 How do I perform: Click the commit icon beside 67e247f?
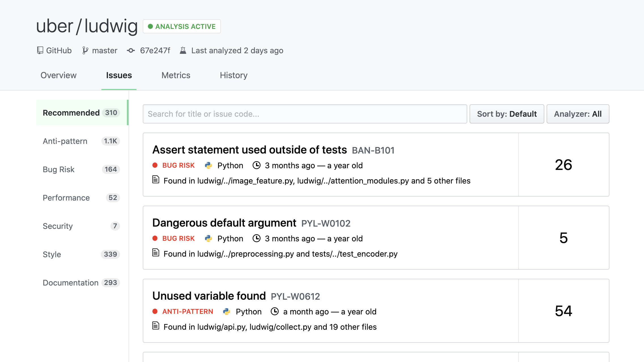[131, 50]
